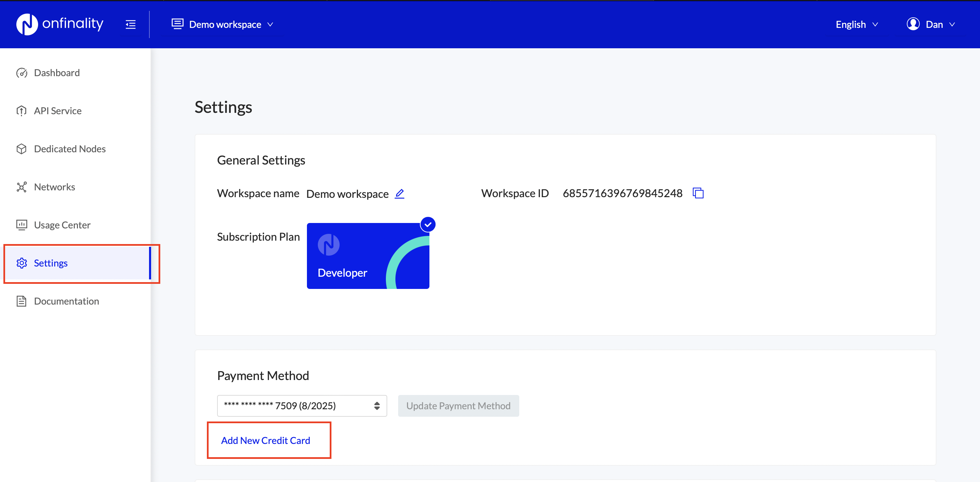The height and width of the screenshot is (482, 980).
Task: Copy the Workspace ID with the copy icon
Action: (698, 193)
